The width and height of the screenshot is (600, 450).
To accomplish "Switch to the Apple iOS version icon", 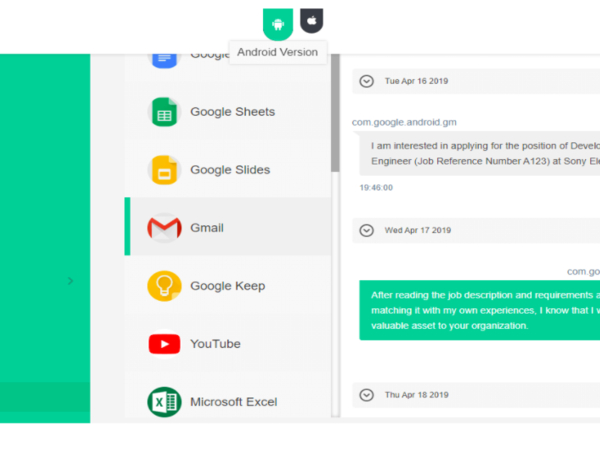I will pos(311,21).
